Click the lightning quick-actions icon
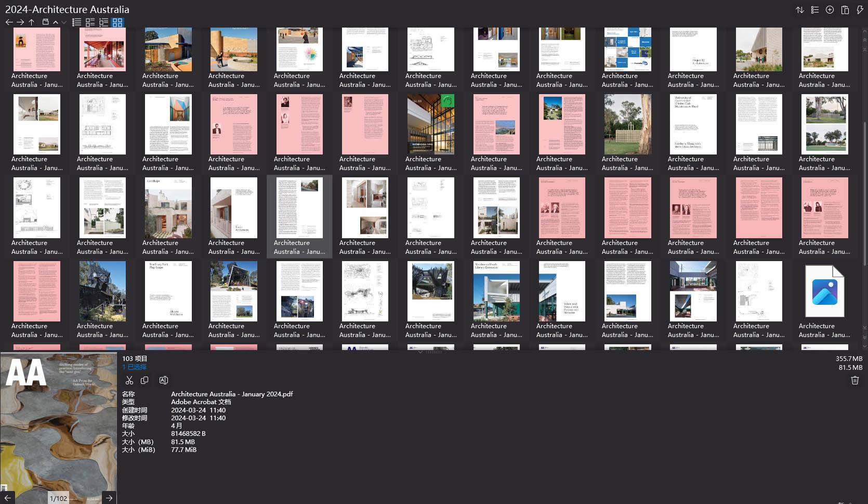The image size is (868, 504). 860,9
